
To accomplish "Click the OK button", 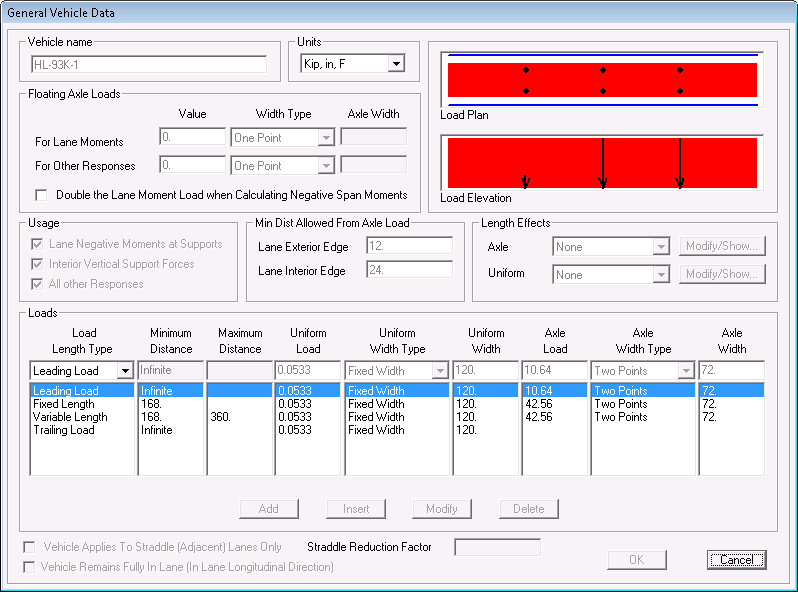I will (x=636, y=560).
